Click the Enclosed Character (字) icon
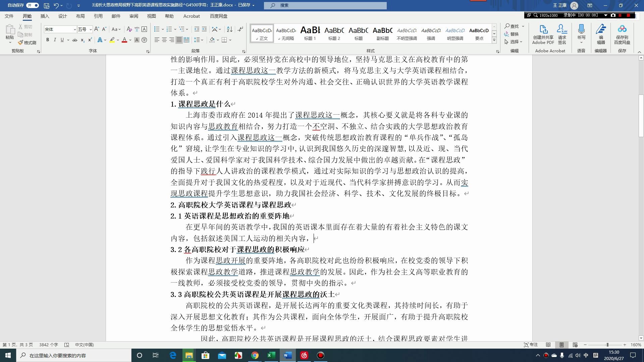644x362 pixels. tap(144, 40)
